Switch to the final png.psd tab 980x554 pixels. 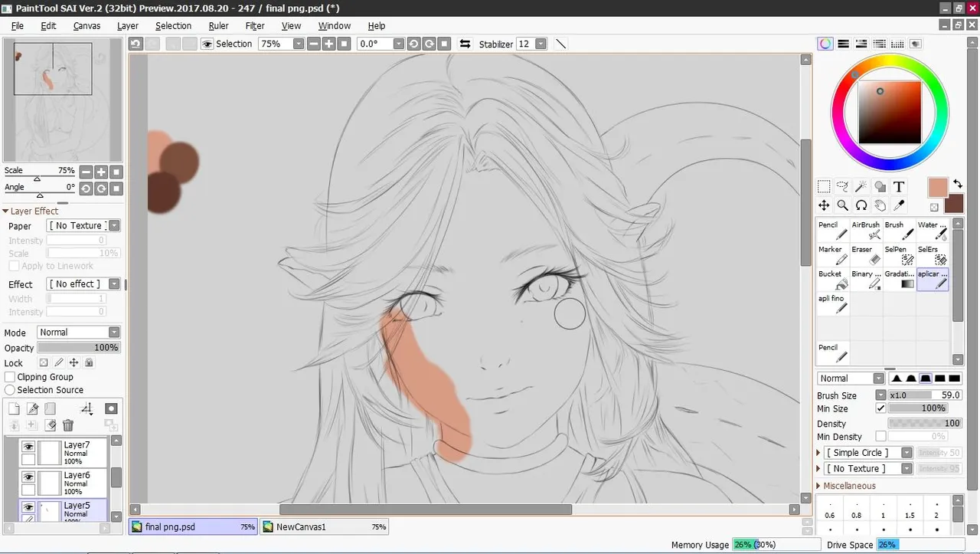coord(193,527)
